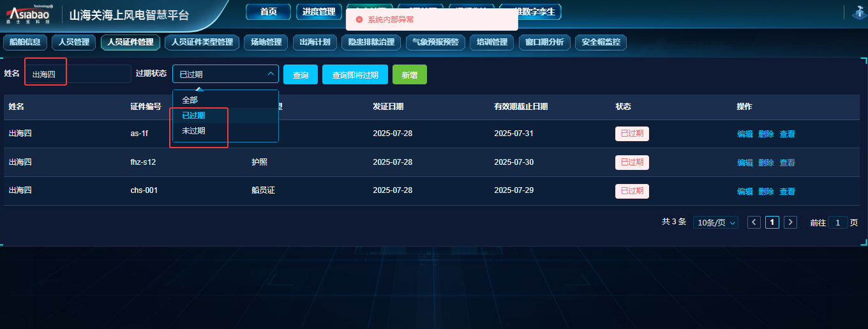Delete the chs-001 船员证 row

click(x=766, y=192)
